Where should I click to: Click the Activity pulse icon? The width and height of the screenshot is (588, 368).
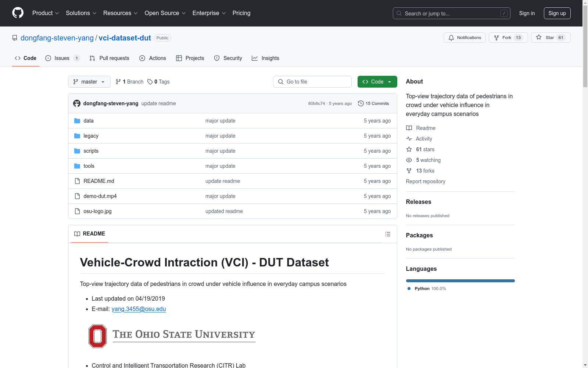[409, 139]
